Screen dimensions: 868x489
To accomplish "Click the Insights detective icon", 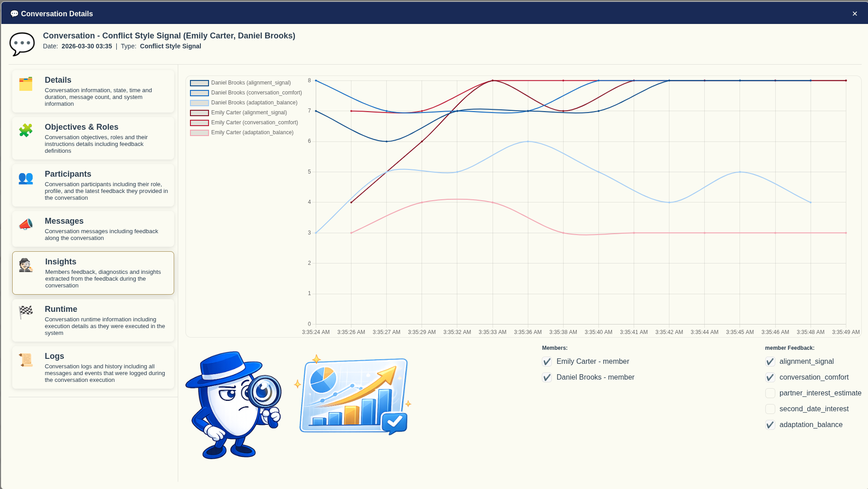I will pos(26,265).
